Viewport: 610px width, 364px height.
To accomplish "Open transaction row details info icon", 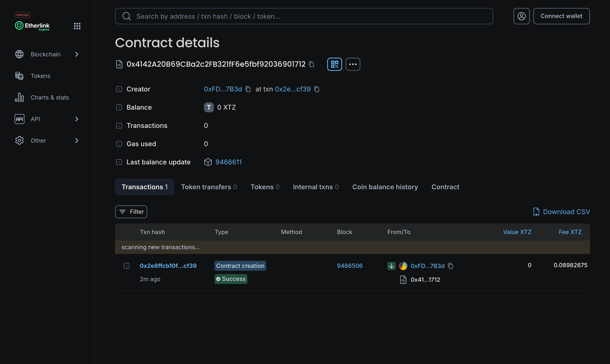I will click(126, 266).
